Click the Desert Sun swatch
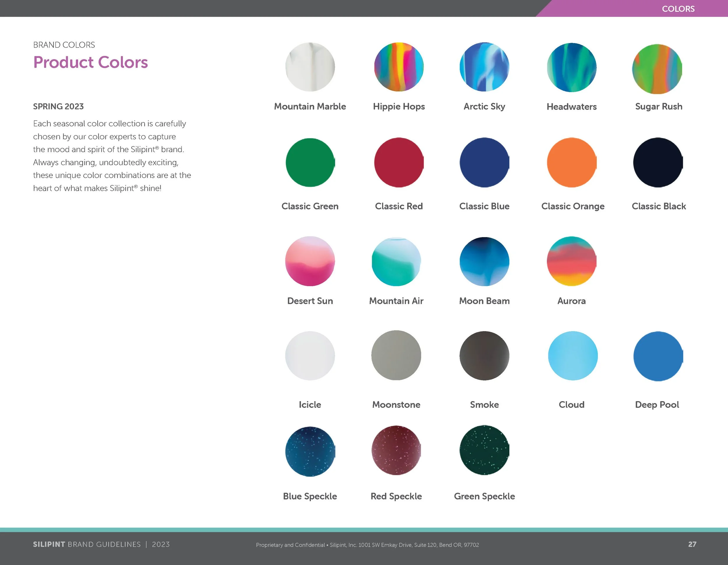The image size is (728, 565). click(x=310, y=262)
